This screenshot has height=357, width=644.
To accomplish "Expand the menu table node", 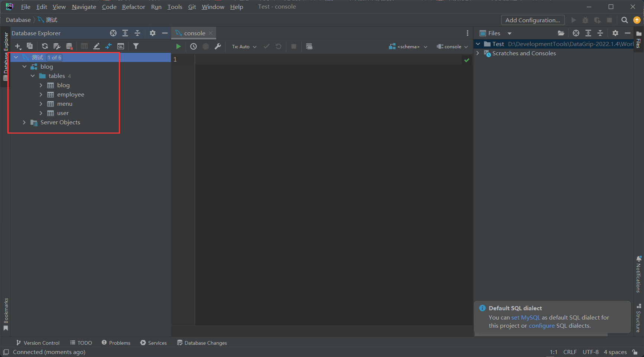I will click(41, 104).
